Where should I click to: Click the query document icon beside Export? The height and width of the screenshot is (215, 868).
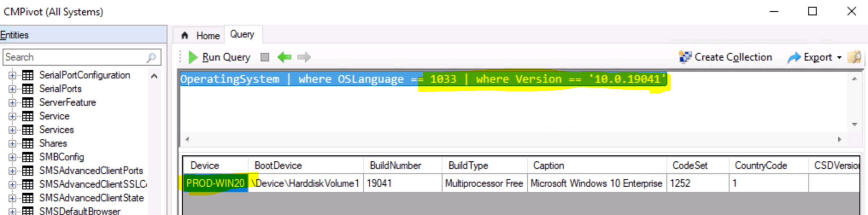855,57
